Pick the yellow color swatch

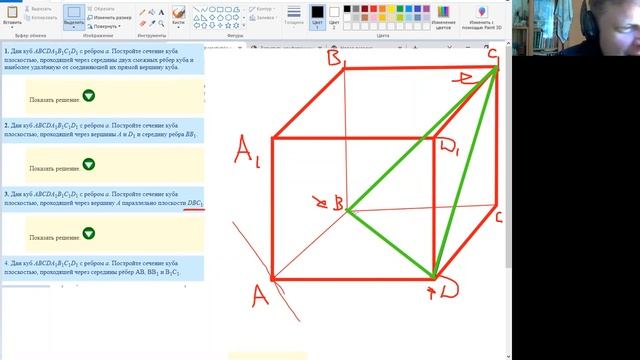(x=391, y=9)
